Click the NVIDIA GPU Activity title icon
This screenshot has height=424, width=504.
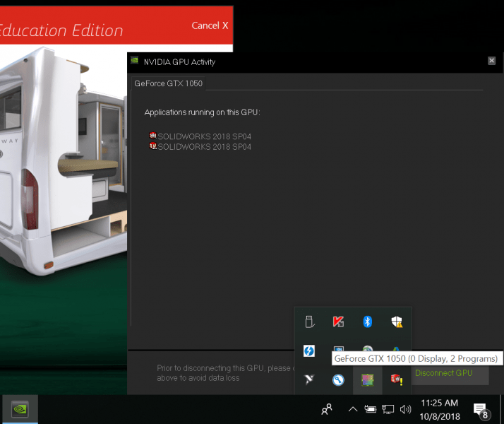(x=134, y=61)
